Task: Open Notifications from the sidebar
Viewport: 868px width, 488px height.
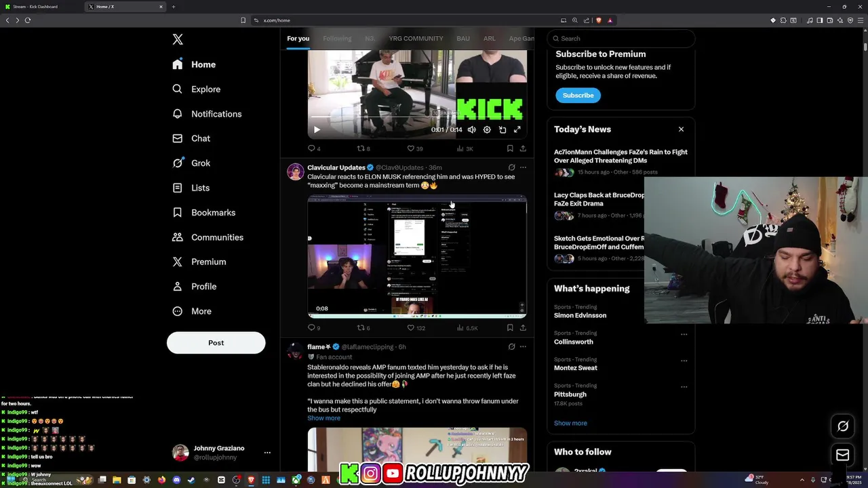Action: pos(207,114)
